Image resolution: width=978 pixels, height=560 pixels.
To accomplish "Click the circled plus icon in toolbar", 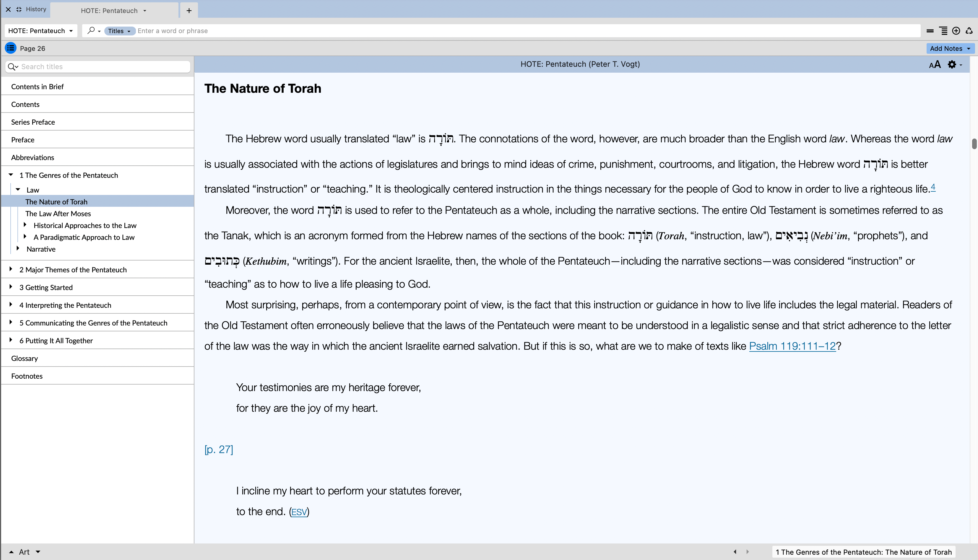I will 956,31.
